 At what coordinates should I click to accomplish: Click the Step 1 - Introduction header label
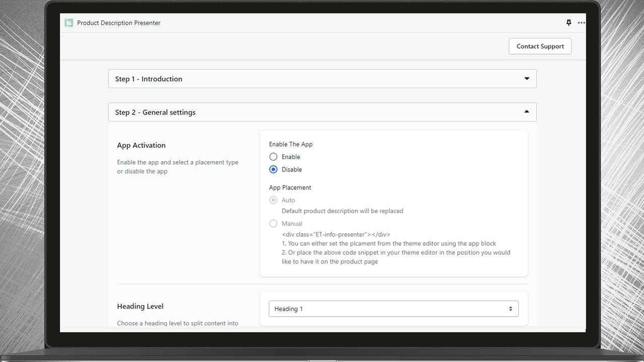point(148,78)
